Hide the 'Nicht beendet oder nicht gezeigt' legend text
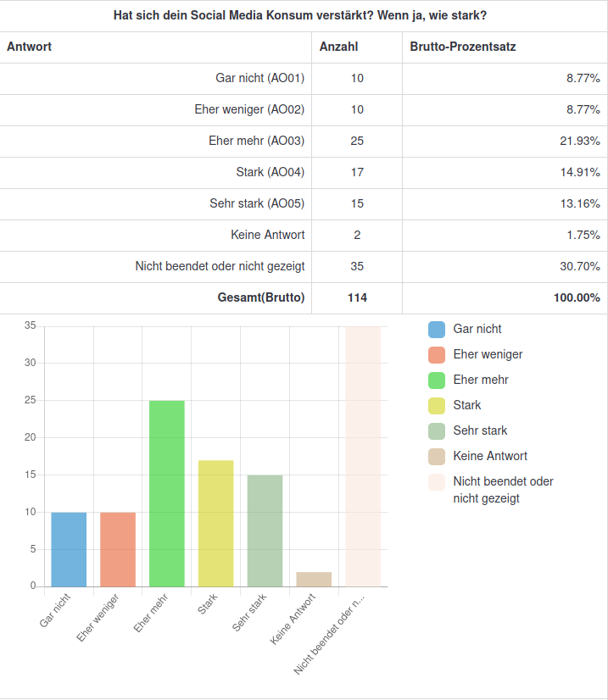Image resolution: width=608 pixels, height=700 pixels. pos(503,490)
